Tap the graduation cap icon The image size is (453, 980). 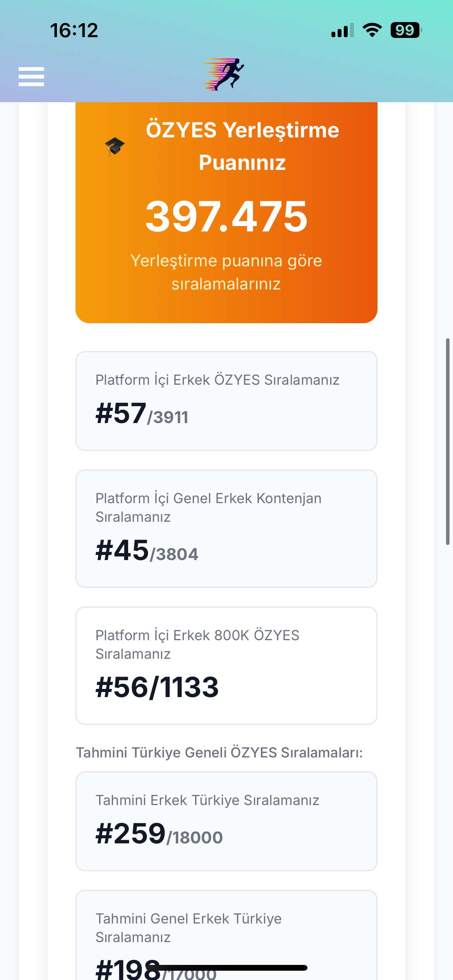click(x=115, y=147)
